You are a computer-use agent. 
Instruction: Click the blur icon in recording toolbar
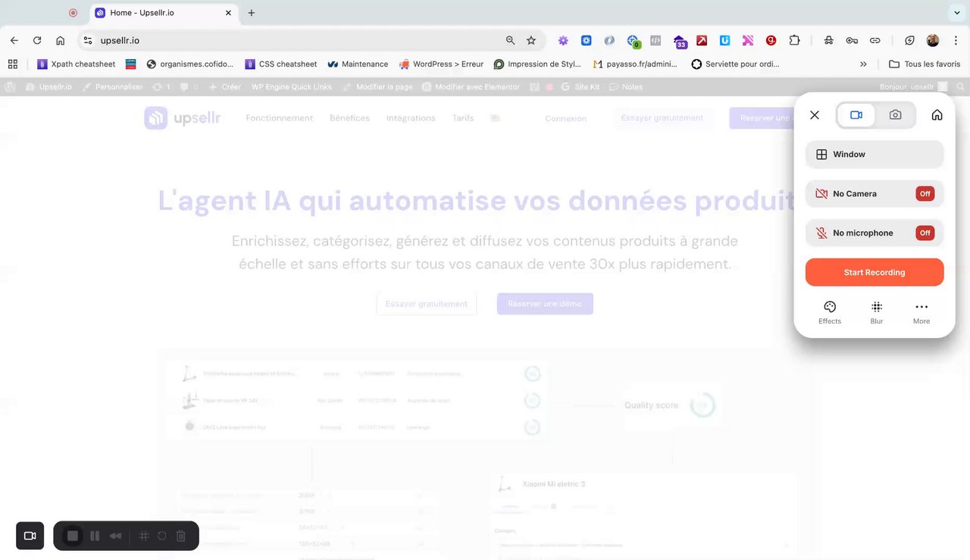click(x=143, y=536)
